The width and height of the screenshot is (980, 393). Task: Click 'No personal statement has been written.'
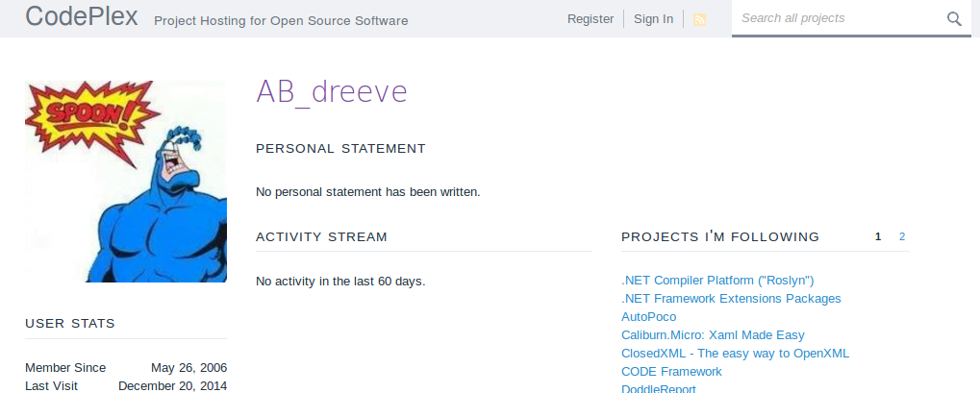368,192
